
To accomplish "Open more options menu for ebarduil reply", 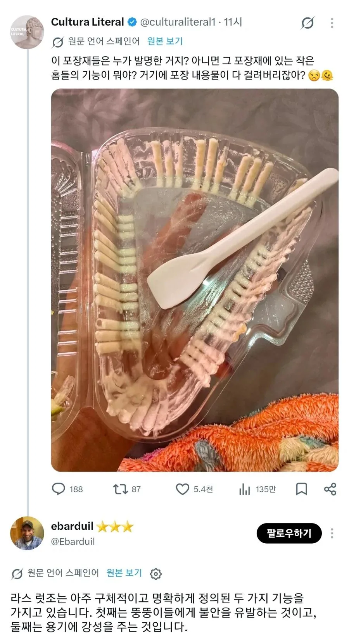I will pyautogui.click(x=332, y=533).
